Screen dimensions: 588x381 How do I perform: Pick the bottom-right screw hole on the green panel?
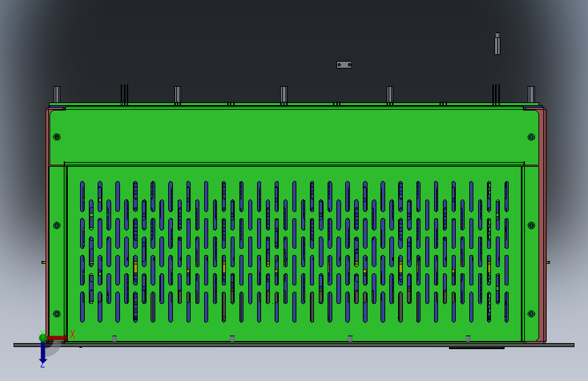tap(531, 313)
